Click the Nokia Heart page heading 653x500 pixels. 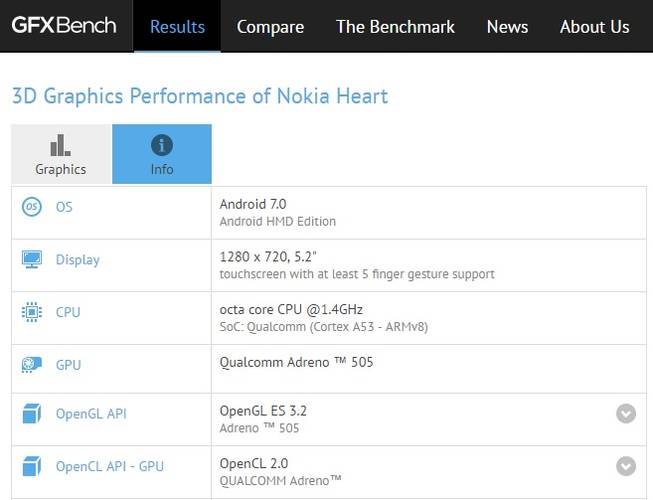pos(200,96)
